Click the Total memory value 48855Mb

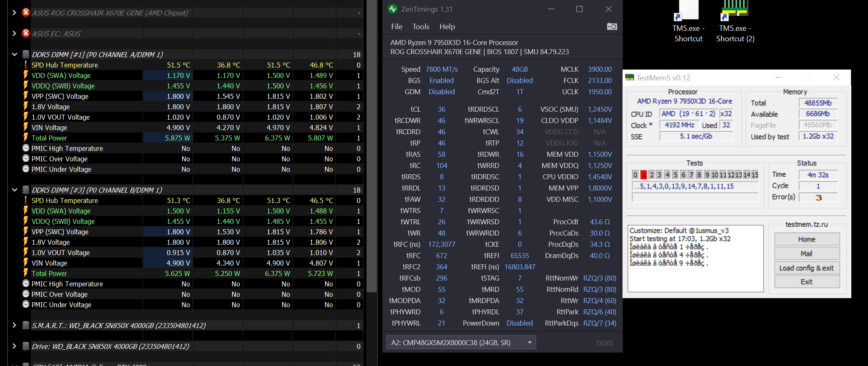point(818,103)
